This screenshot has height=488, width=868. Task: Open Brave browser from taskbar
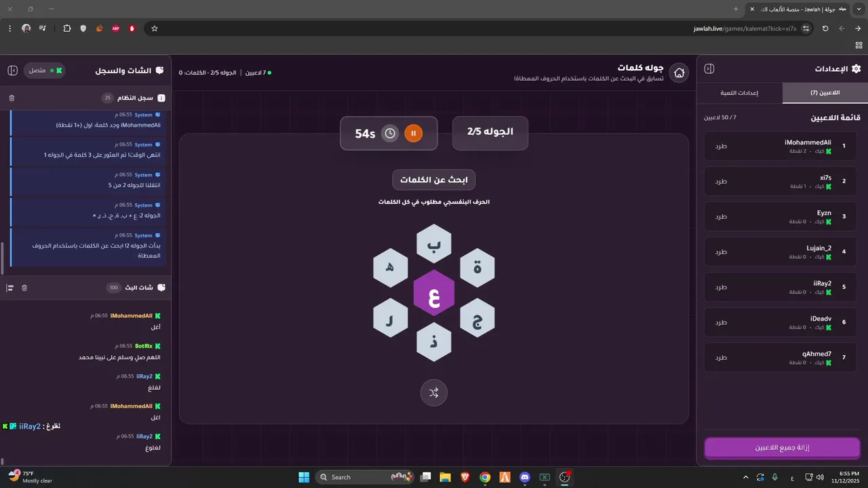(465, 477)
